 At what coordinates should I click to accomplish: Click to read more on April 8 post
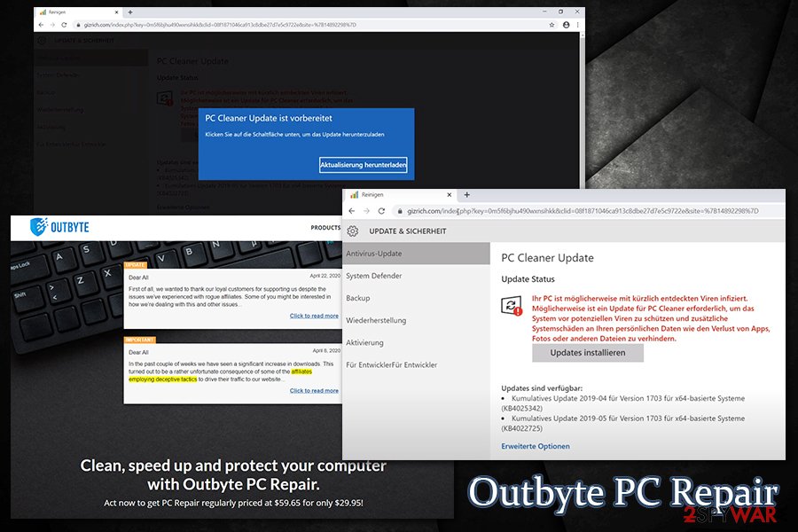click(314, 390)
